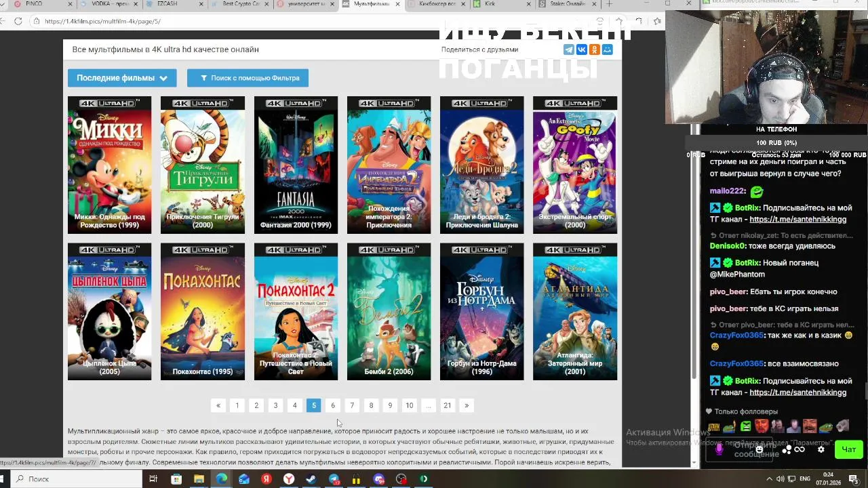Click the green Чат button

(848, 449)
